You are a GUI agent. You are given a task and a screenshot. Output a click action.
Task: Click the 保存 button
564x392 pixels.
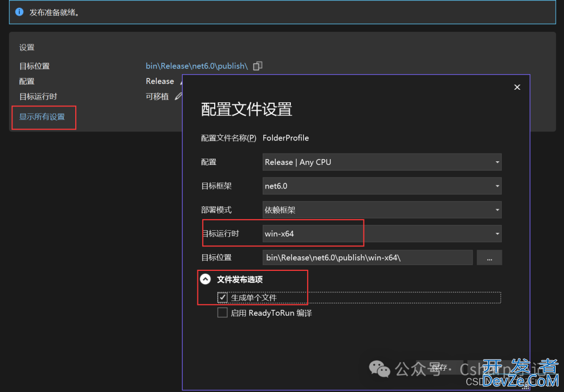[x=440, y=367]
